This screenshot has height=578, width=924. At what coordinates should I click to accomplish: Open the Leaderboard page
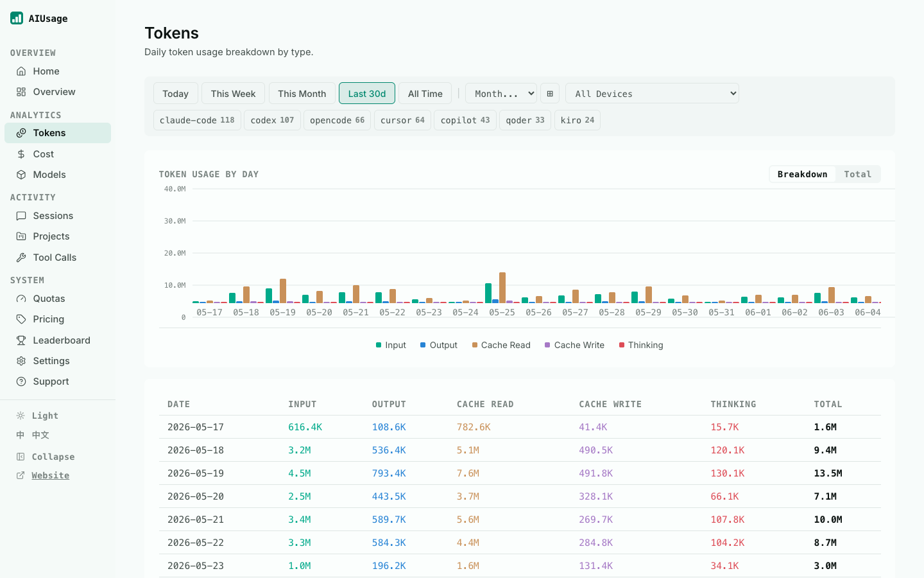click(x=58, y=340)
